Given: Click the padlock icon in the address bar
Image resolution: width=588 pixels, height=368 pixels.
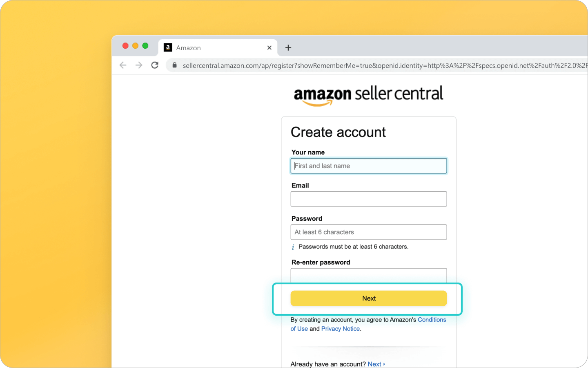Looking at the screenshot, I should click(174, 65).
